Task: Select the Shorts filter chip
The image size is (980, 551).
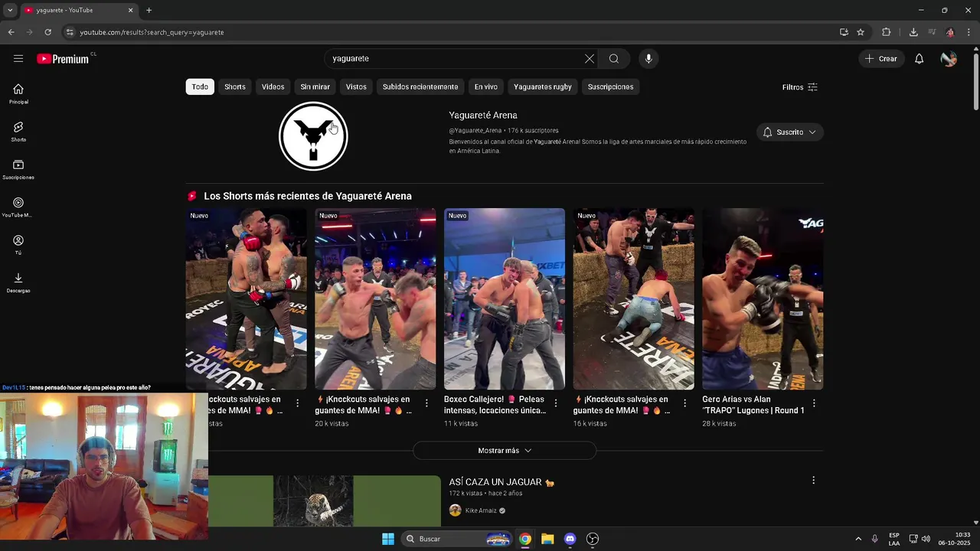Action: [x=235, y=86]
